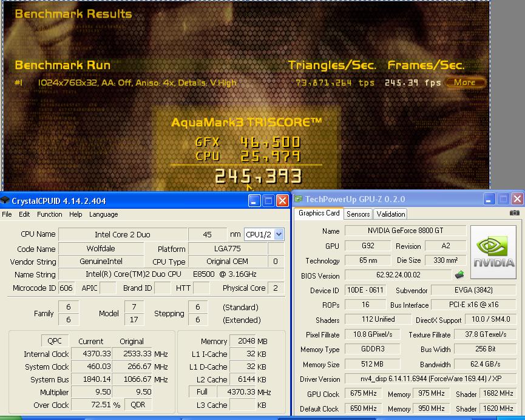Click the CPU Type field Original OEM
The width and height of the screenshot is (525, 420).
pos(228,261)
